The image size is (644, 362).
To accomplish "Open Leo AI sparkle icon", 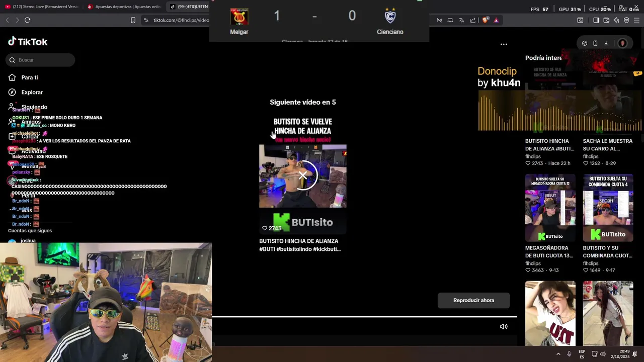I will click(616, 20).
